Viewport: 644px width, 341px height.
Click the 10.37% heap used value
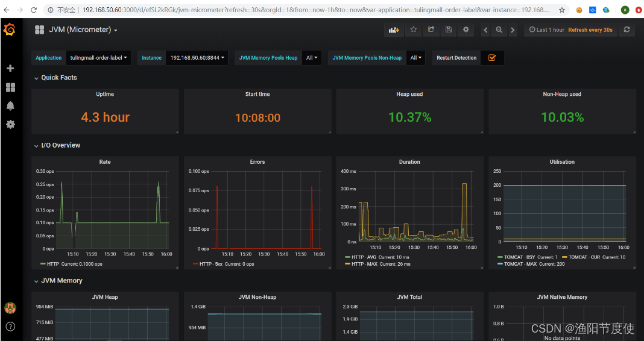410,117
